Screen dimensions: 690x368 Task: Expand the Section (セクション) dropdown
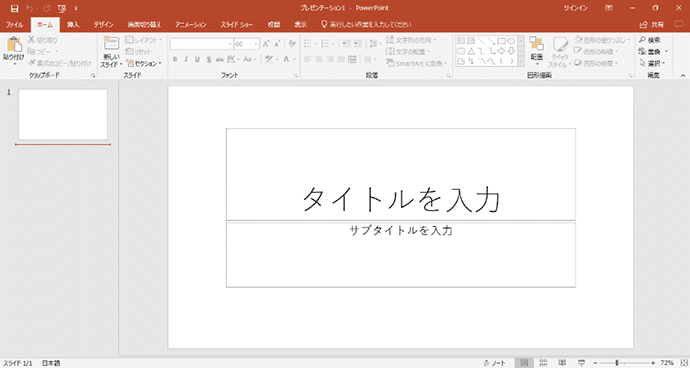click(x=143, y=63)
